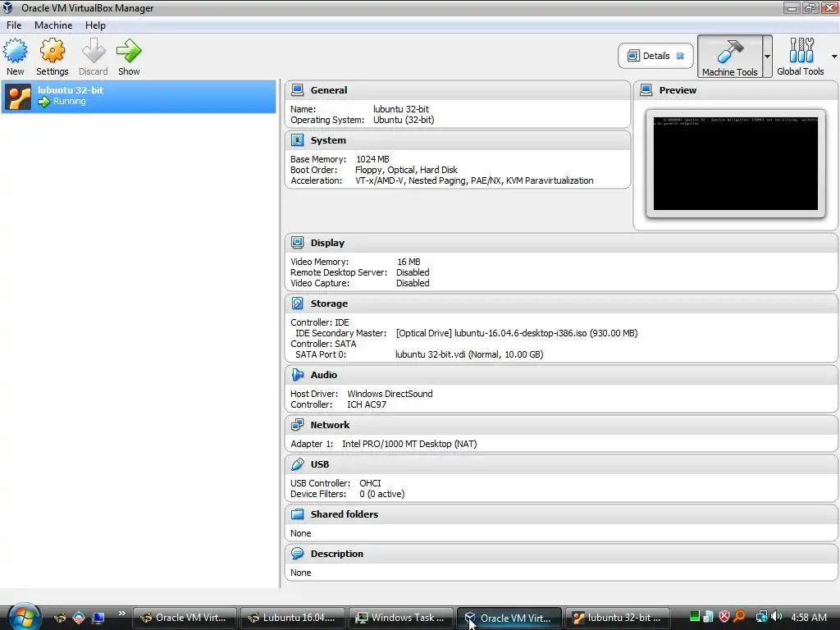Screen dimensions: 840x630
Task: Click the Shared folders section header
Action: tap(561, 514)
